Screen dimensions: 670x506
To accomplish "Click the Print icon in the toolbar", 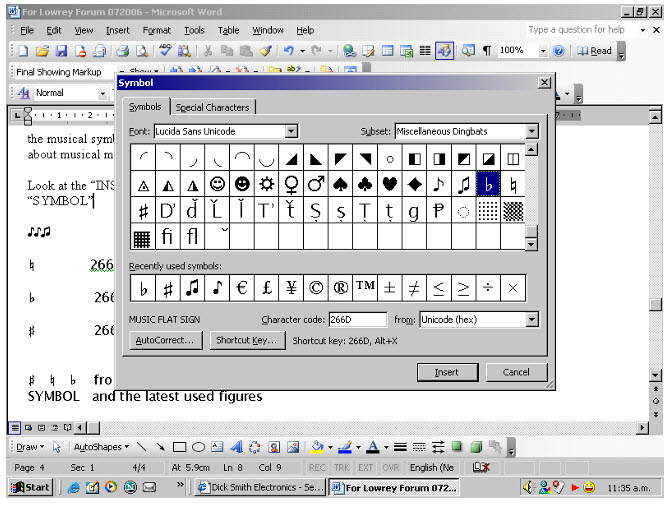I will pyautogui.click(x=119, y=51).
